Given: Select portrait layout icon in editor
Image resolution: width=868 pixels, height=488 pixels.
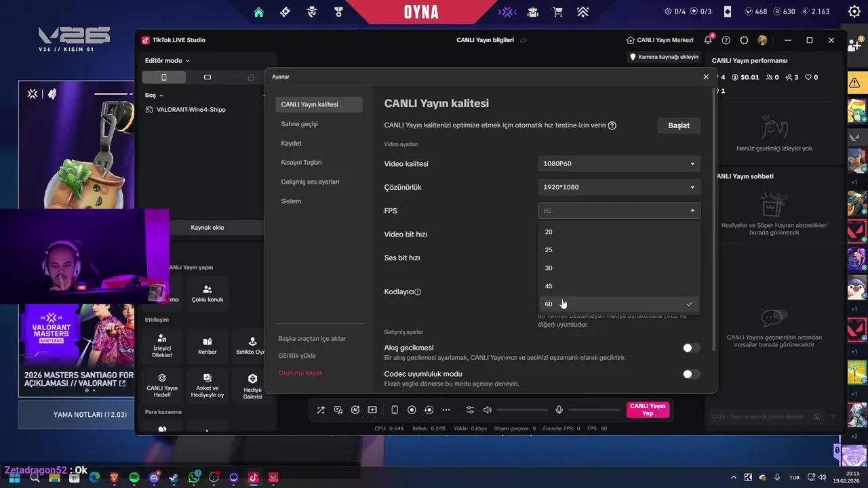Looking at the screenshot, I should (x=163, y=77).
